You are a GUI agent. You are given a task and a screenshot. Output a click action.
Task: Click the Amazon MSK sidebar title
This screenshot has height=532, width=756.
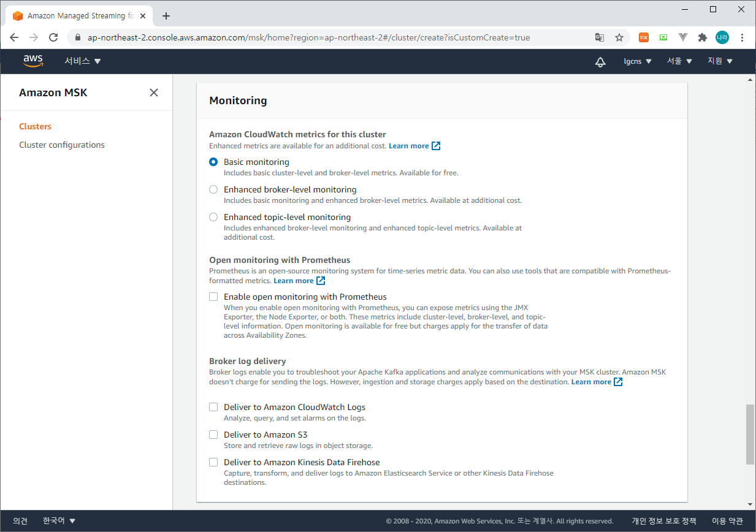pyautogui.click(x=53, y=93)
